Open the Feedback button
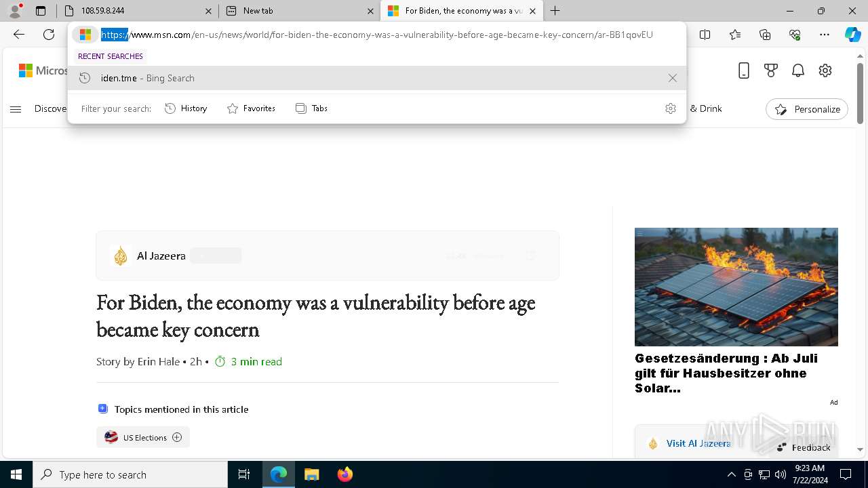 coord(804,447)
